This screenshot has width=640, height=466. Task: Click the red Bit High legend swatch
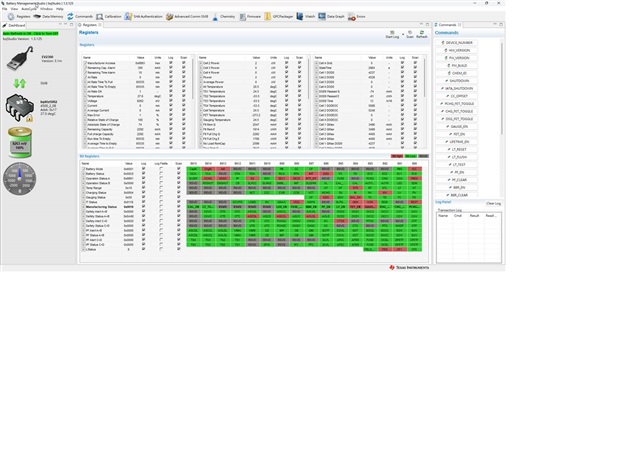[397, 156]
